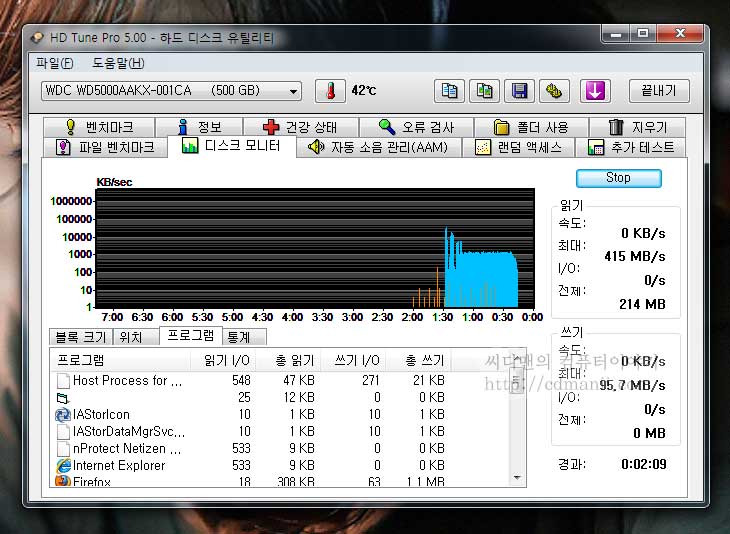Image resolution: width=730 pixels, height=534 pixels.
Task: Click the program list scrollbar thumb
Action: pos(516,379)
